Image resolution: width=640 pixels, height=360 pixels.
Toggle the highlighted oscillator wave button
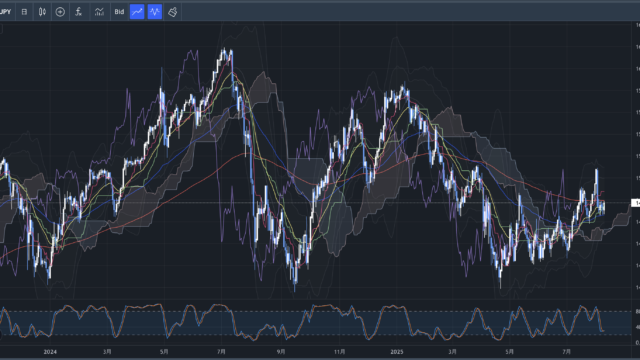tap(155, 12)
